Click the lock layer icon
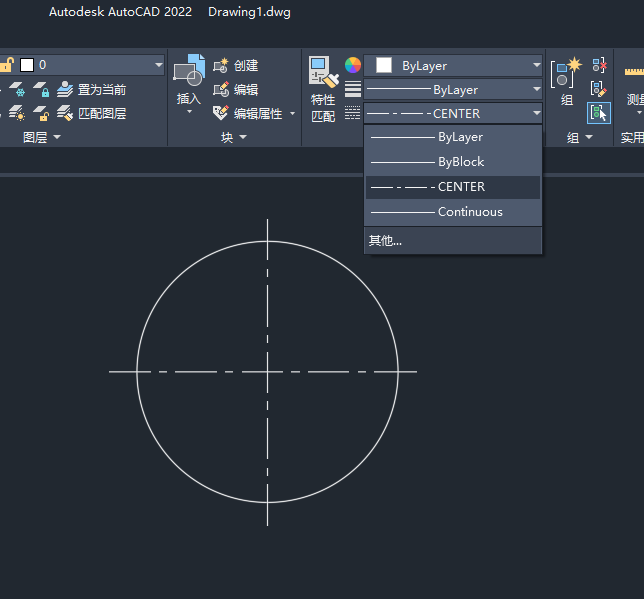Screen dimensions: 644x599 pos(41,89)
